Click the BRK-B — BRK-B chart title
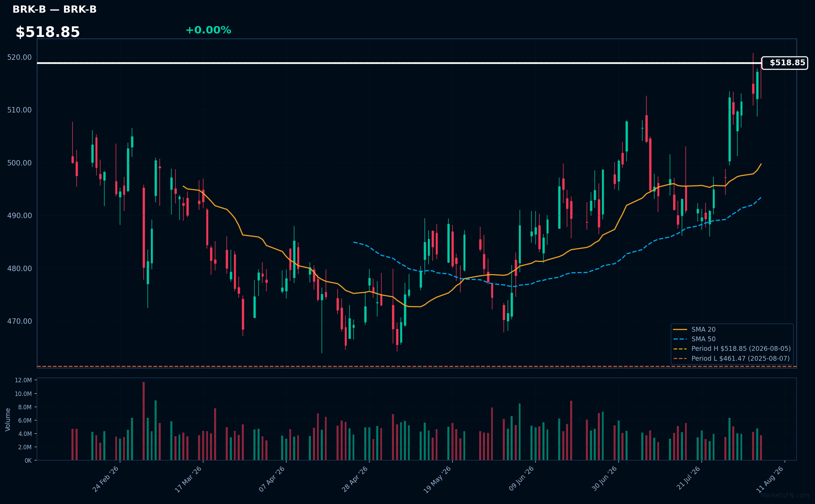 54,9
